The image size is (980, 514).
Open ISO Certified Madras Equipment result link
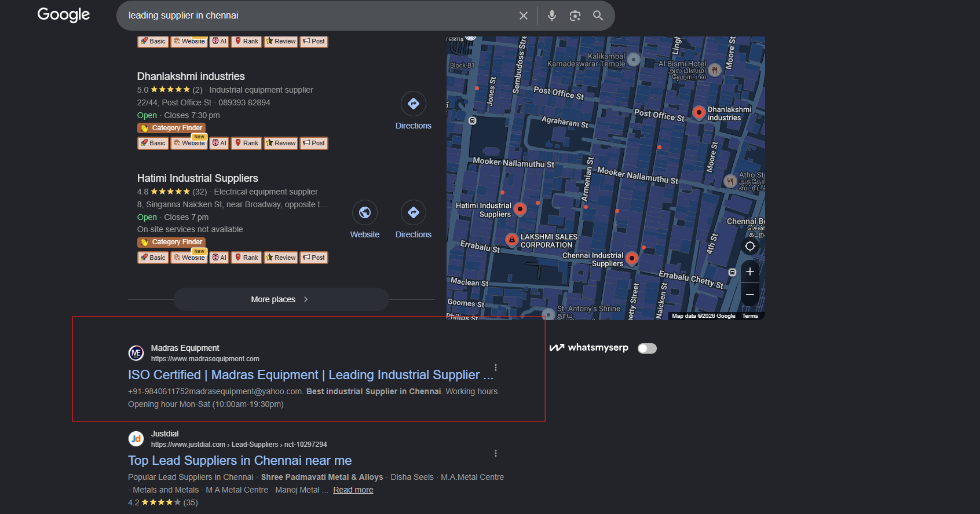tap(310, 375)
